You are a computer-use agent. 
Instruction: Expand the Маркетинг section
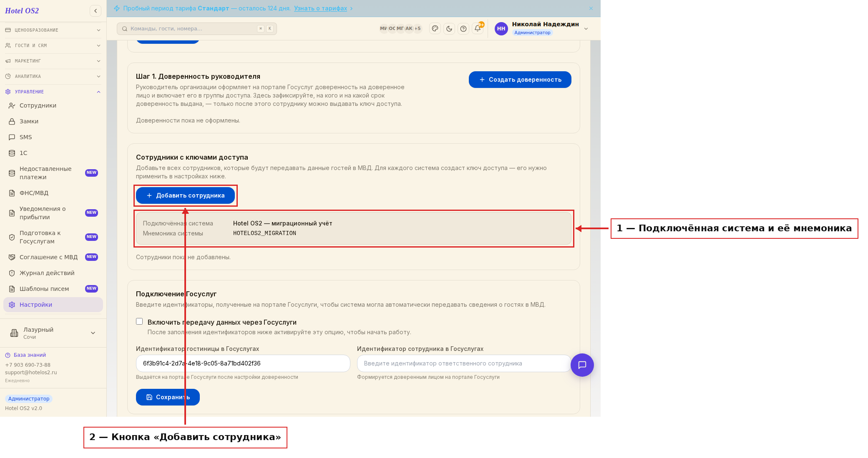[x=53, y=61]
